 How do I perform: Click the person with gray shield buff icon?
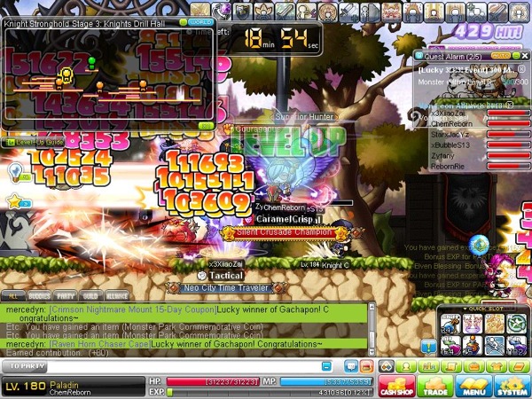(x=370, y=11)
